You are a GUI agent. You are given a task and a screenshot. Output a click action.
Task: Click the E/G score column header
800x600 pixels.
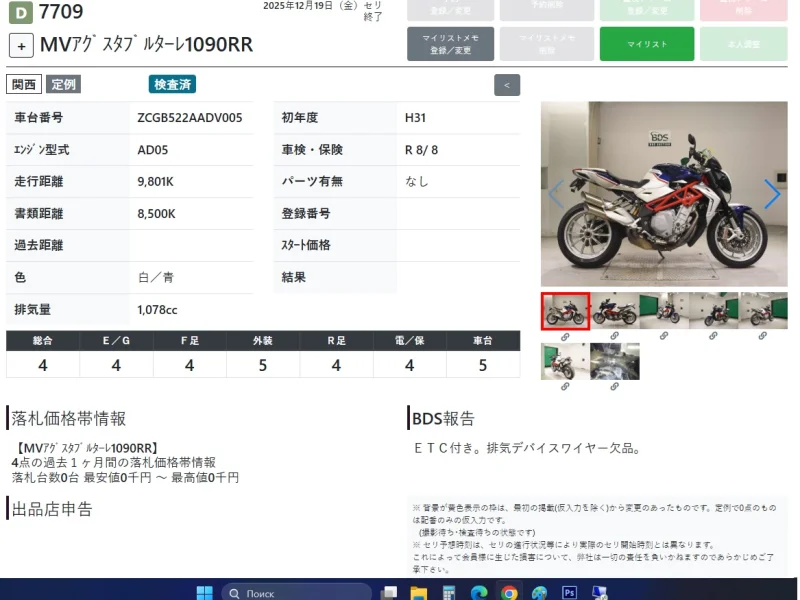116,341
